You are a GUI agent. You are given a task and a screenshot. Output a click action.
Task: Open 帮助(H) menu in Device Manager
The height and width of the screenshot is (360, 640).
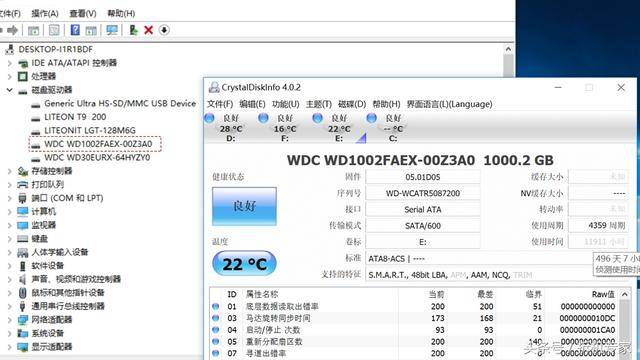coord(121,13)
